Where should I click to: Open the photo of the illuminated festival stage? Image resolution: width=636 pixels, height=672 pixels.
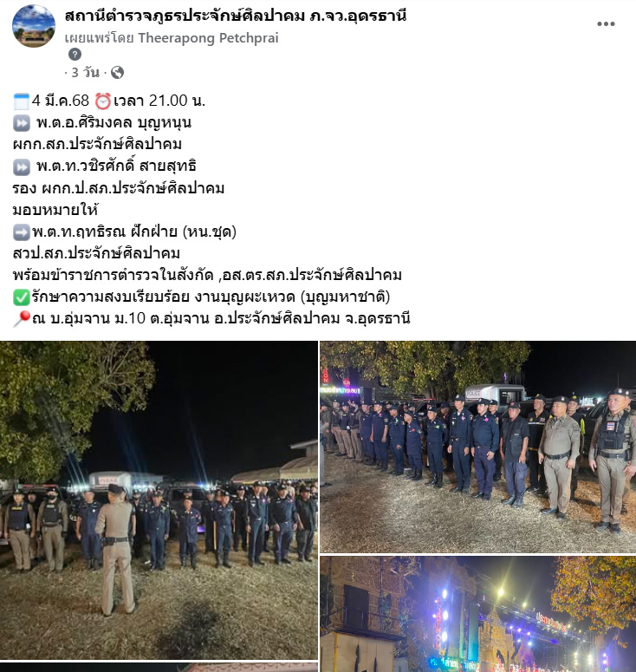[478, 614]
